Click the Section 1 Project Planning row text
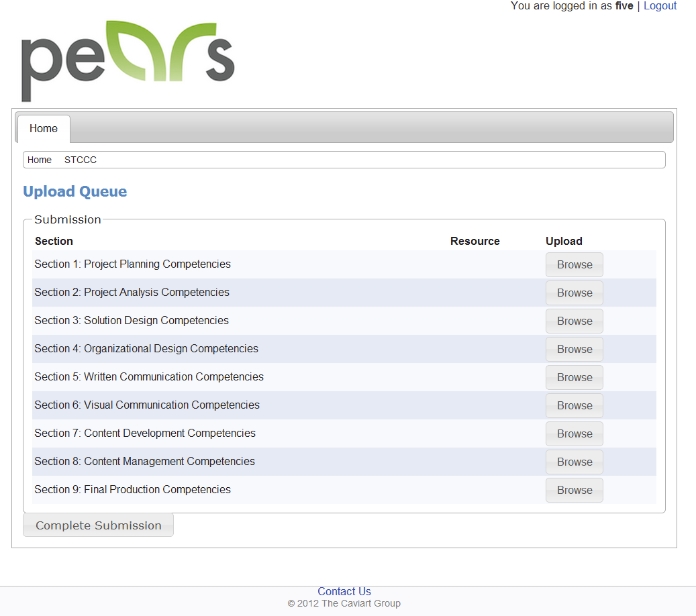Screen dimensions: 696x616 [x=133, y=264]
